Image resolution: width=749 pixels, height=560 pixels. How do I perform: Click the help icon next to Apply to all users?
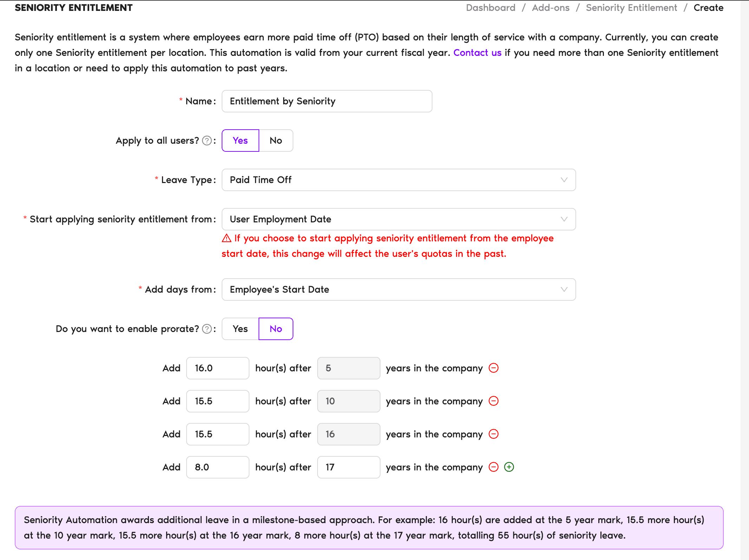point(208,140)
